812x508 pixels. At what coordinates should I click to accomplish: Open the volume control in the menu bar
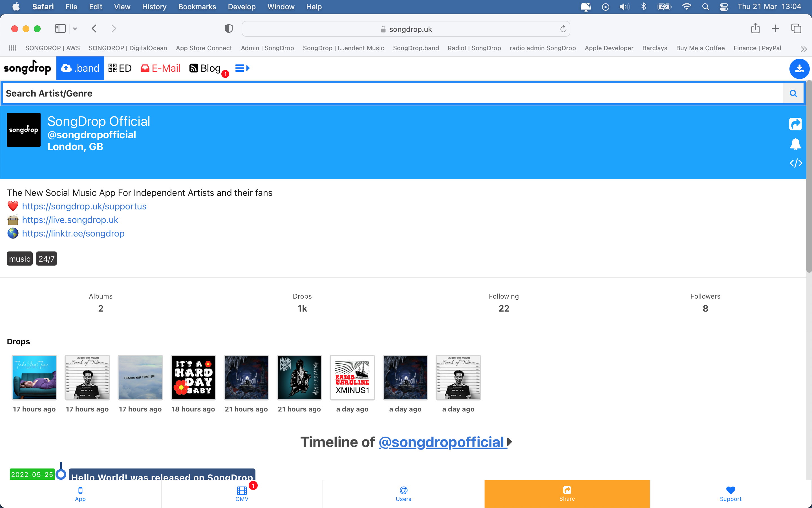pyautogui.click(x=624, y=7)
